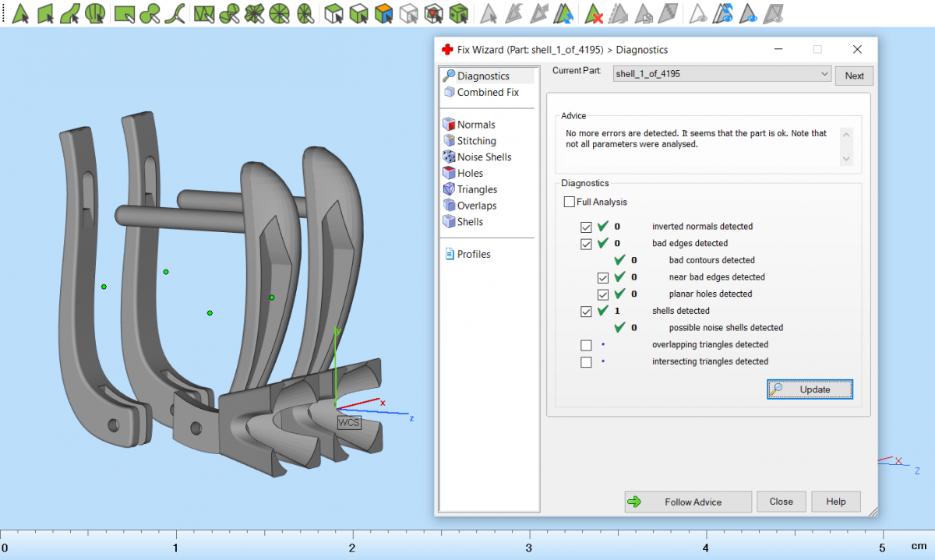Click the delete marked triangles icon

coord(595,13)
